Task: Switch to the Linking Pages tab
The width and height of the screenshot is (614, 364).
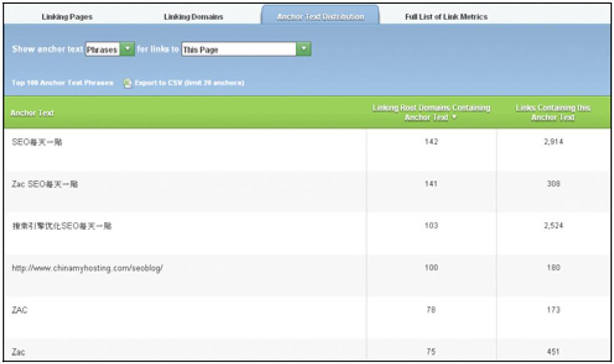Action: tap(67, 17)
